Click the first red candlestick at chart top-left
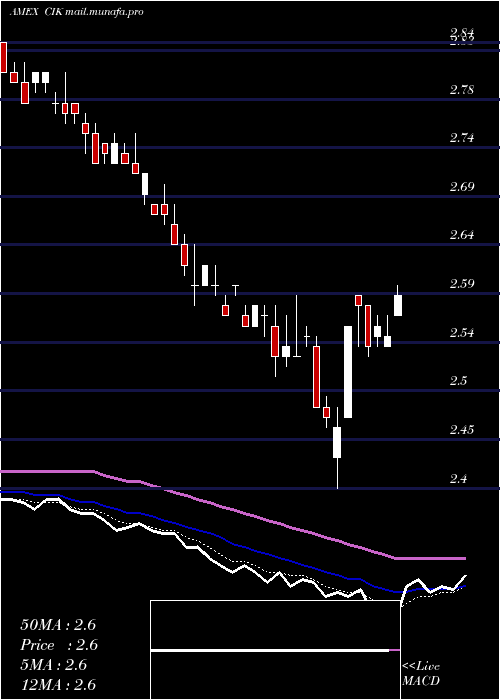The width and height of the screenshot is (500, 700). point(4,57)
